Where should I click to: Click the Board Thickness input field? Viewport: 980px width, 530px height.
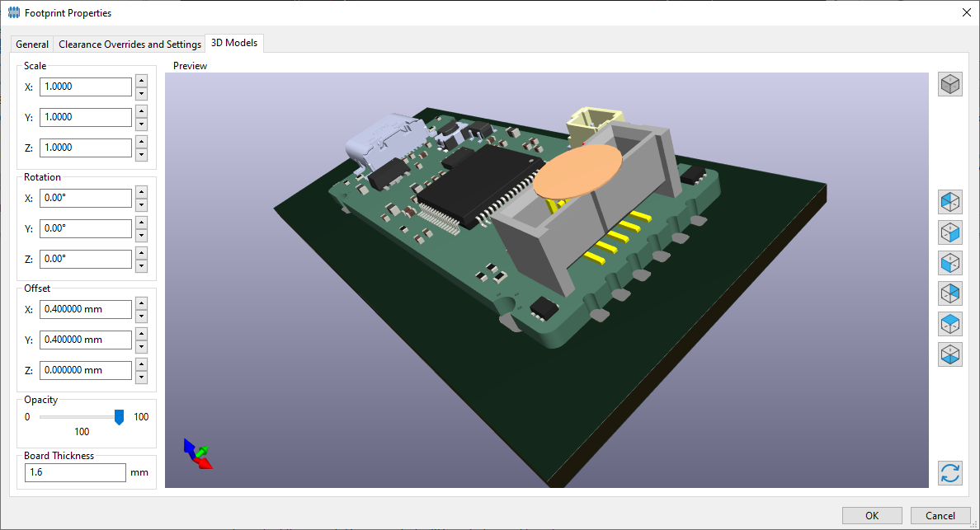click(75, 472)
